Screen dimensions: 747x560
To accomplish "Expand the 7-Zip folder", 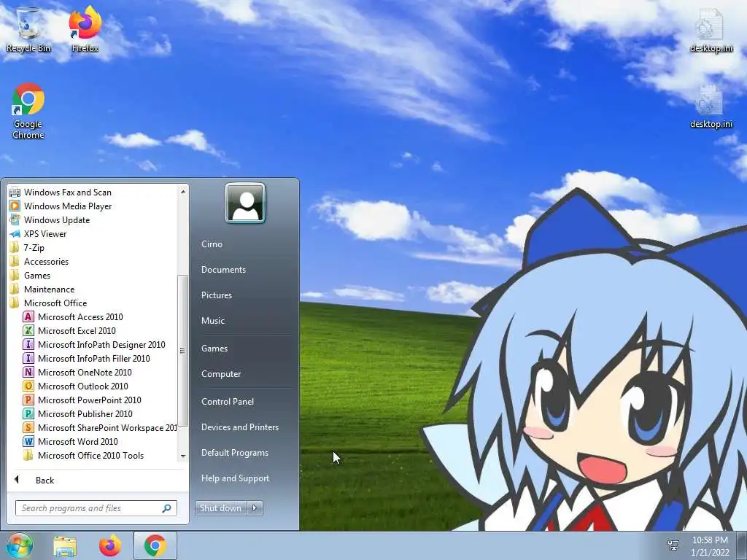I will (x=27, y=247).
